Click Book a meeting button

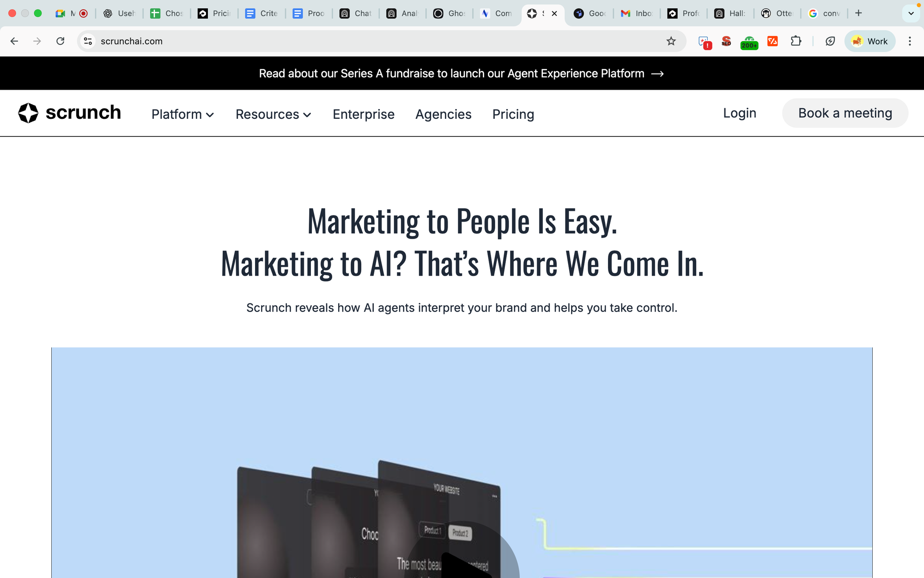[845, 113]
